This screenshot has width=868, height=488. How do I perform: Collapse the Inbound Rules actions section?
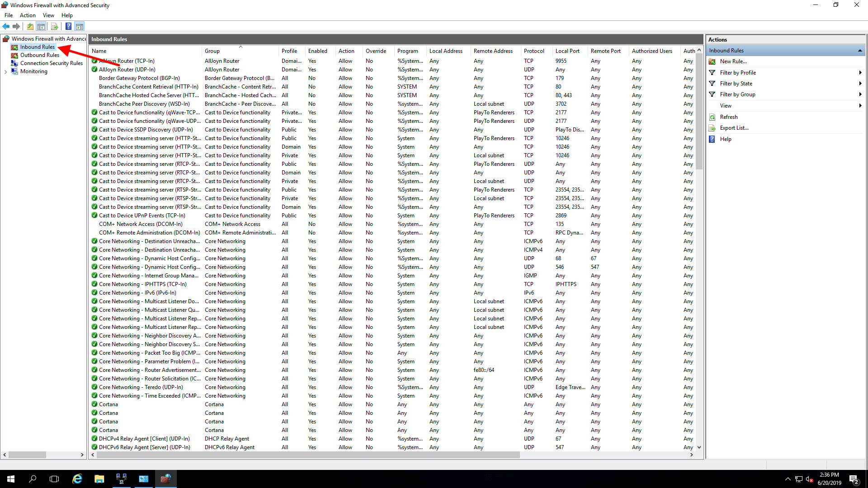[860, 51]
